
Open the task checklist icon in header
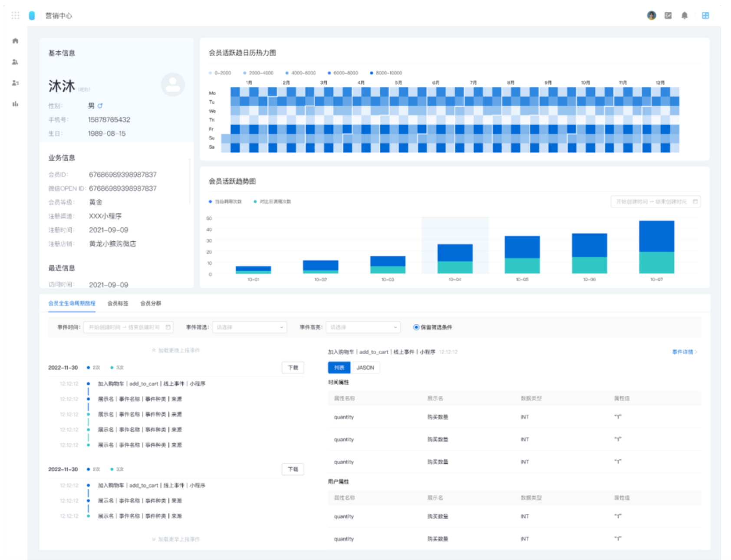point(668,16)
